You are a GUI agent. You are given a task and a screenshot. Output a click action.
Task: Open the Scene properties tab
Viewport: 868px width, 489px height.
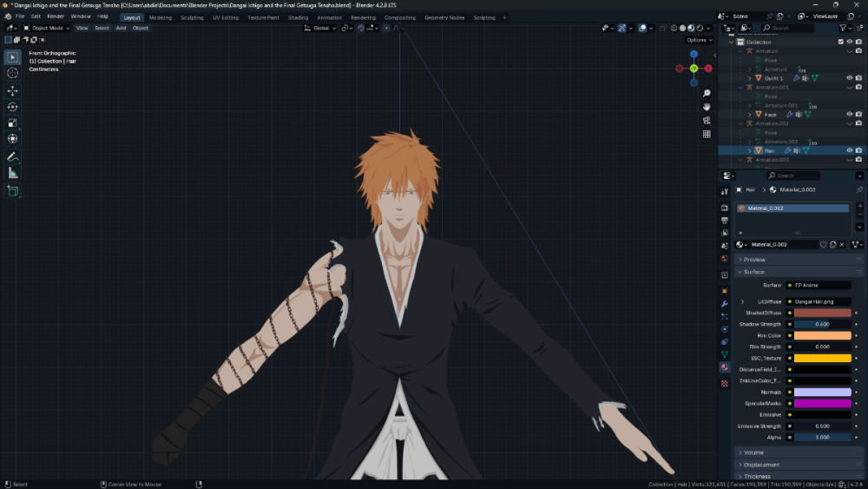(x=725, y=246)
